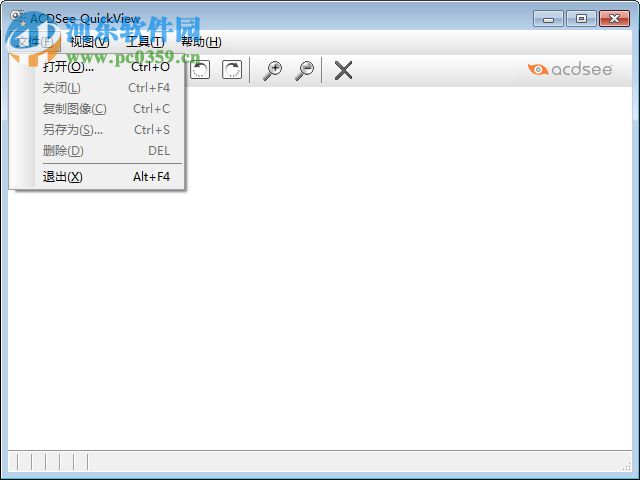Open the 工具(T) menu
This screenshot has width=640, height=480.
tap(145, 42)
